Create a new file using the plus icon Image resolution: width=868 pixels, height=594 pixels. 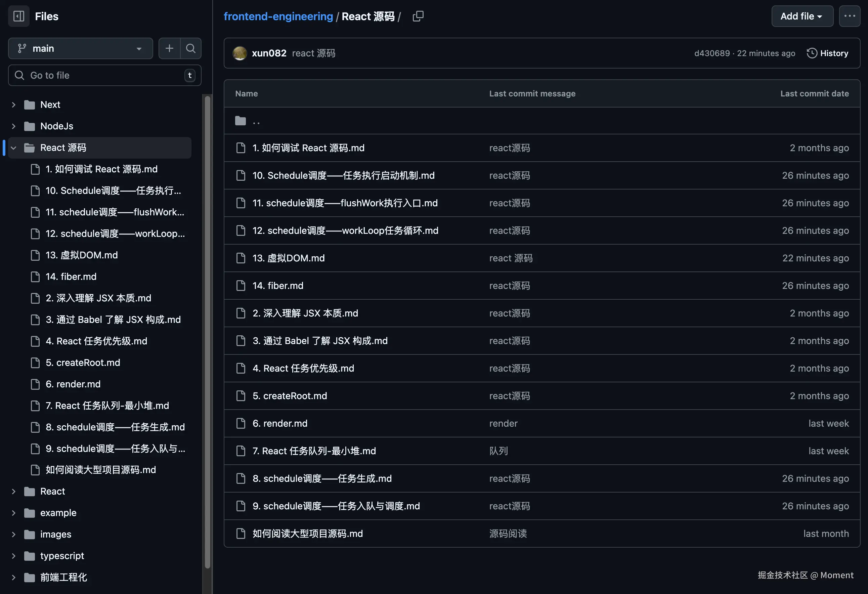point(169,48)
